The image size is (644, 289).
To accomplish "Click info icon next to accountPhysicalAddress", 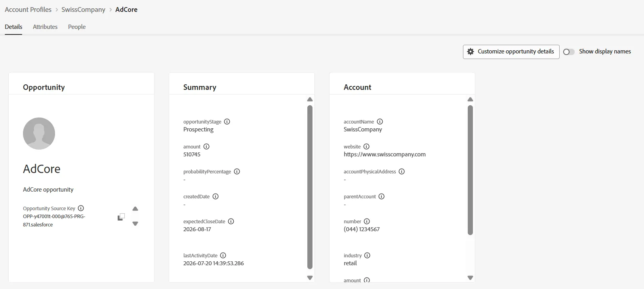I will click(402, 171).
